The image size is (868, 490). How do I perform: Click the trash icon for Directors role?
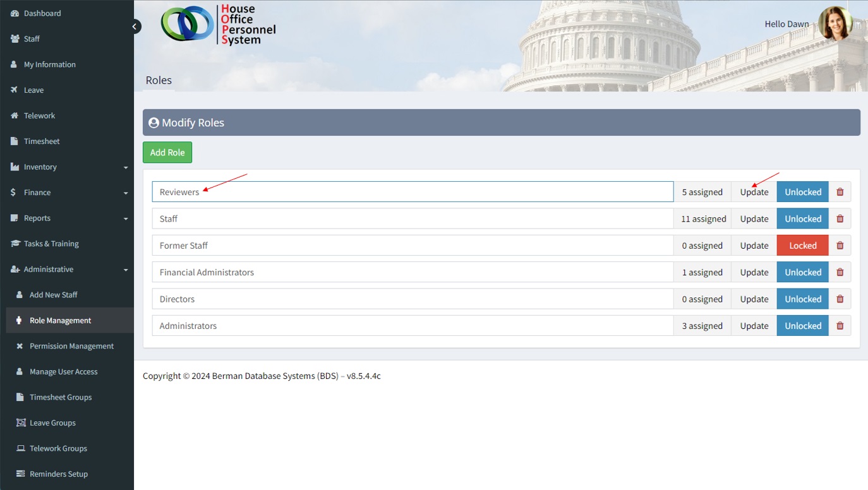840,299
